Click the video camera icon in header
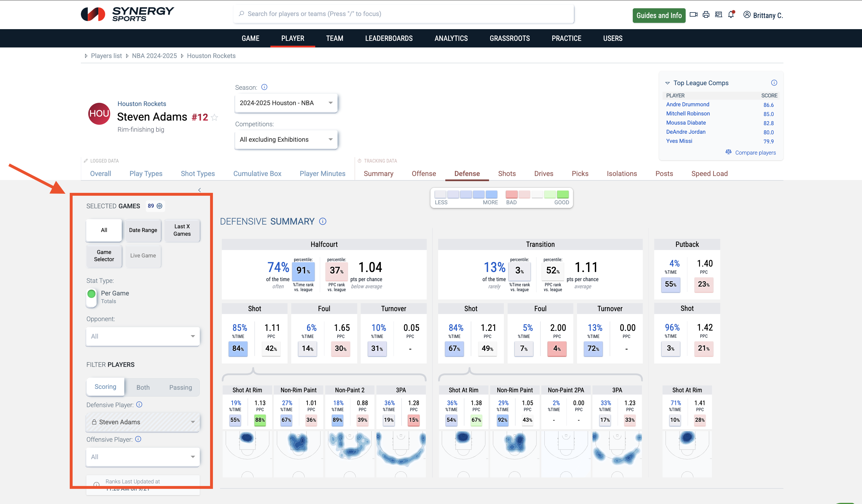 click(x=693, y=15)
